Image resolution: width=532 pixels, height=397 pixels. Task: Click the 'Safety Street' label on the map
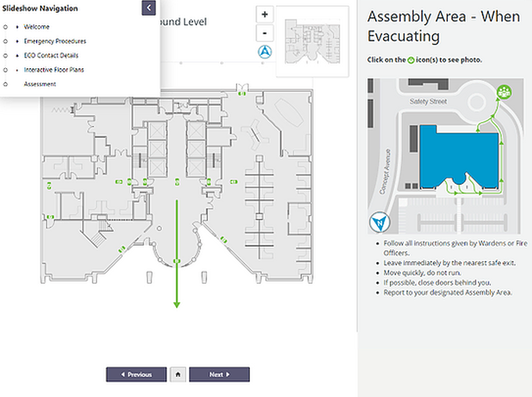428,101
